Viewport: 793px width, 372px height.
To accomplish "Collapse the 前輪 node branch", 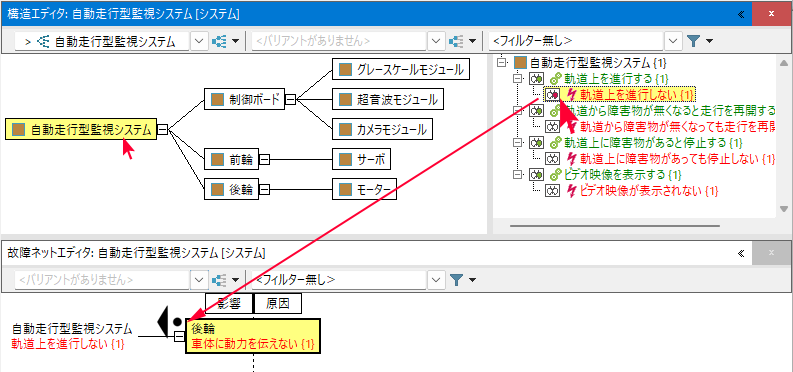I will [264, 160].
